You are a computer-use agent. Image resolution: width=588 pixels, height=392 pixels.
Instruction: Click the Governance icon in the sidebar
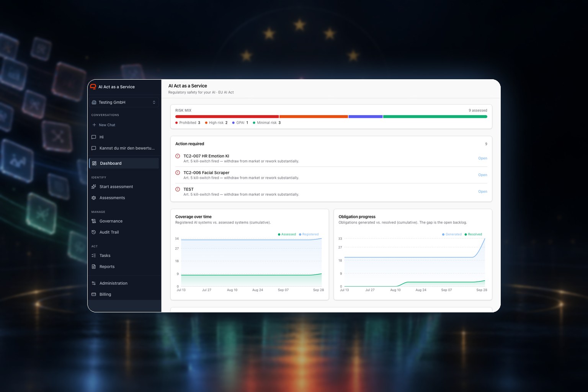pos(94,221)
